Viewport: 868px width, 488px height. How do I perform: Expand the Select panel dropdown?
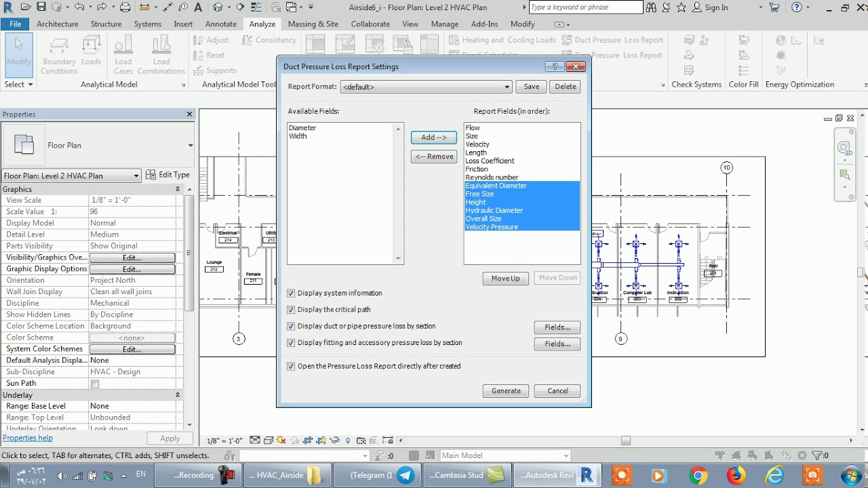[18, 85]
